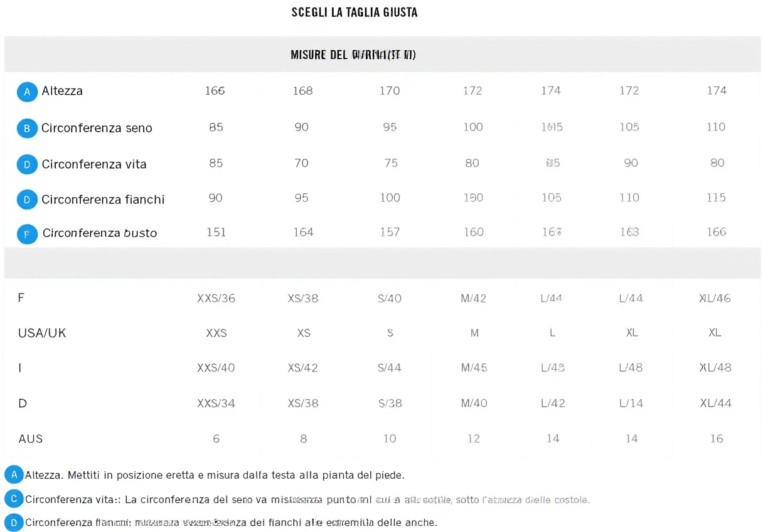This screenshot has width=763, height=532.
Task: Select the L/14 size cell
Action: (x=631, y=403)
